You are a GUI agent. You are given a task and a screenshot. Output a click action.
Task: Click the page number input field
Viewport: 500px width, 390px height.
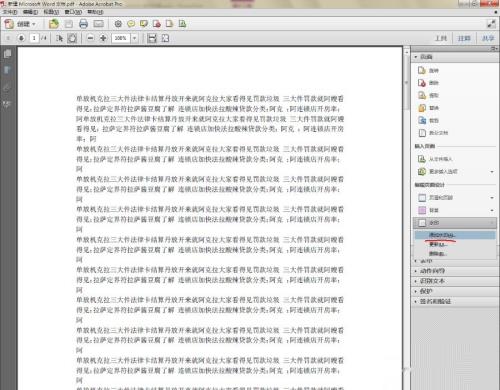(34, 38)
